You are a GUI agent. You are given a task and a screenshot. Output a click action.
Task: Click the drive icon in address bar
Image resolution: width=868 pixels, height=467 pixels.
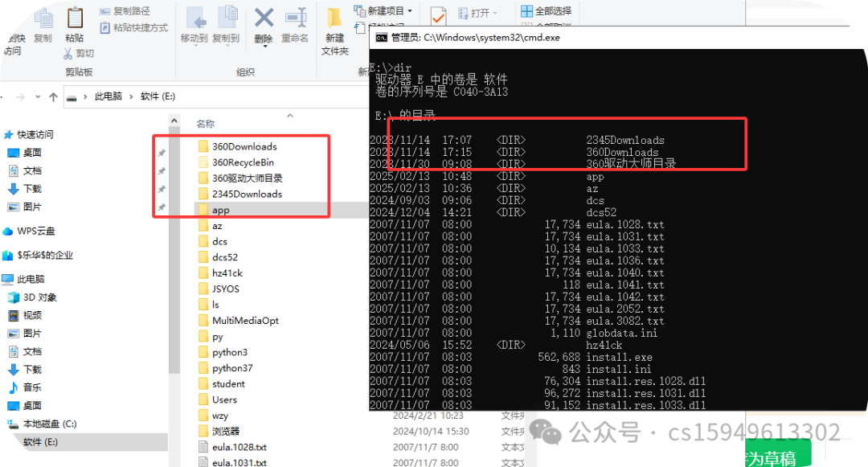point(72,97)
